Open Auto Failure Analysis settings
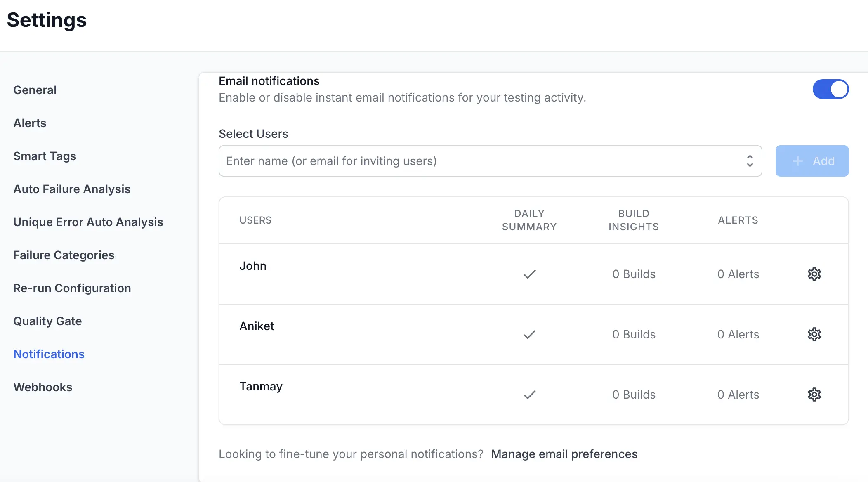 tap(72, 189)
